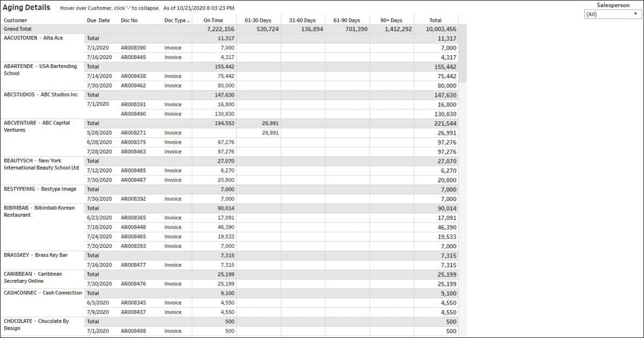Click the Grand Total row

pyautogui.click(x=18, y=28)
